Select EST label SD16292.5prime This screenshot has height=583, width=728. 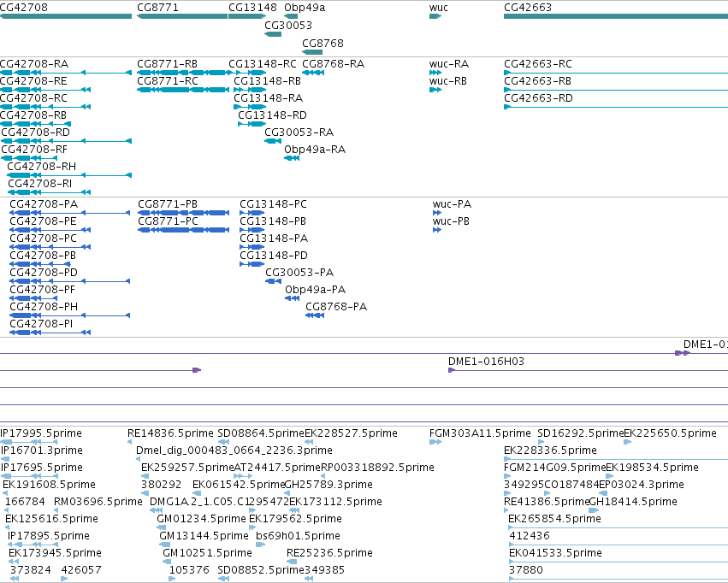(580, 433)
